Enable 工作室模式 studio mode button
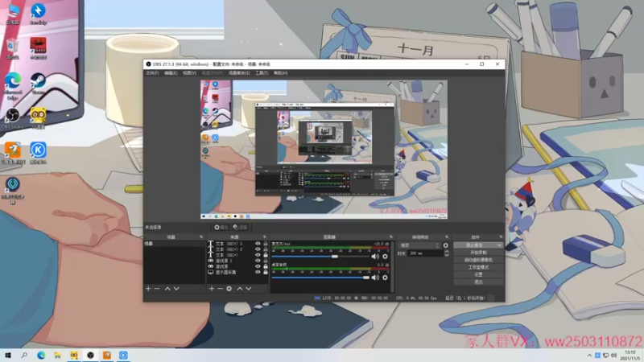 pos(478,267)
